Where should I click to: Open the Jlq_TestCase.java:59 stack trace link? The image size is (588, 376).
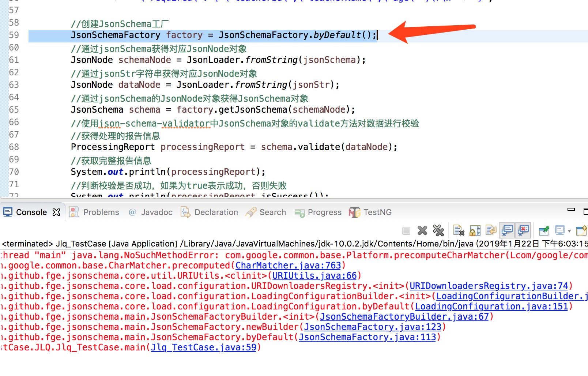(x=204, y=347)
